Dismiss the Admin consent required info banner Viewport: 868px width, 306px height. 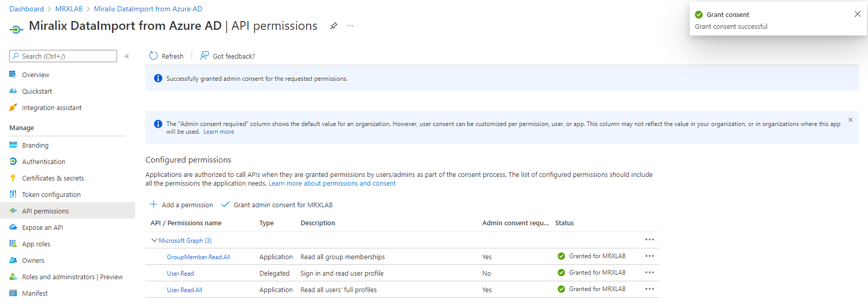coord(851,120)
